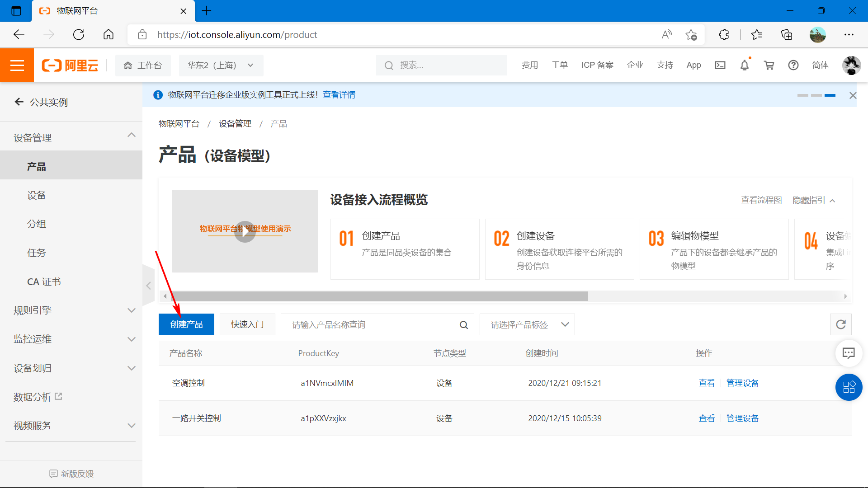
Task: Collapse the left sidebar panel handle
Action: point(148,286)
